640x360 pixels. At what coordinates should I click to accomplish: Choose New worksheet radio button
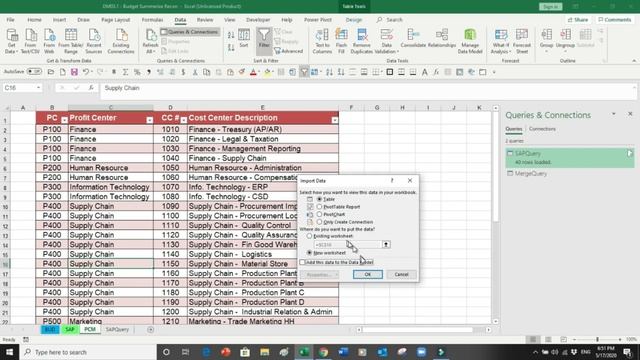[309, 253]
